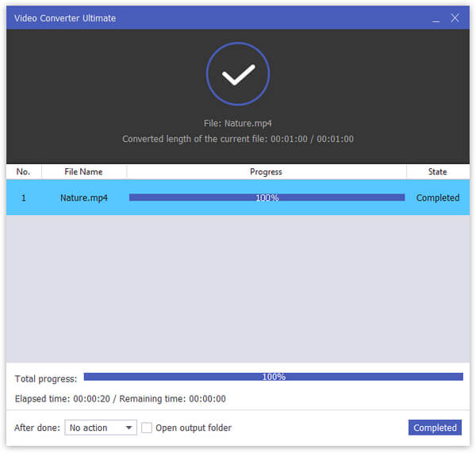Screen dimensions: 476x453
Task: Click the Video Converter Ultimate title text
Action: (65, 18)
